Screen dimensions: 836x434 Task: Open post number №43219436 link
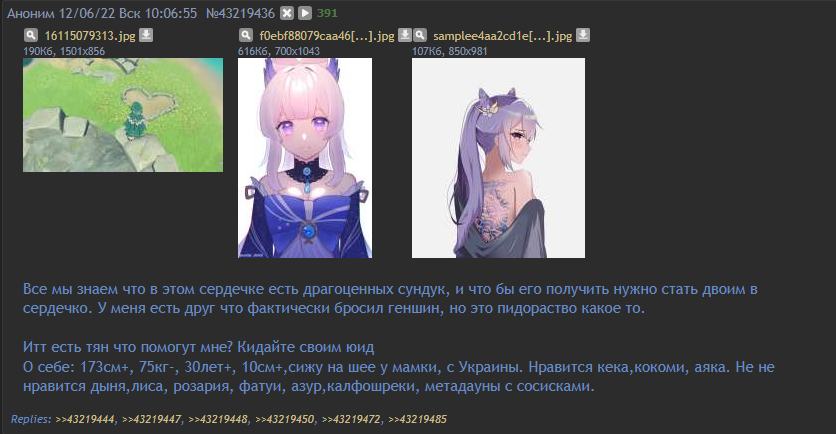(240, 13)
